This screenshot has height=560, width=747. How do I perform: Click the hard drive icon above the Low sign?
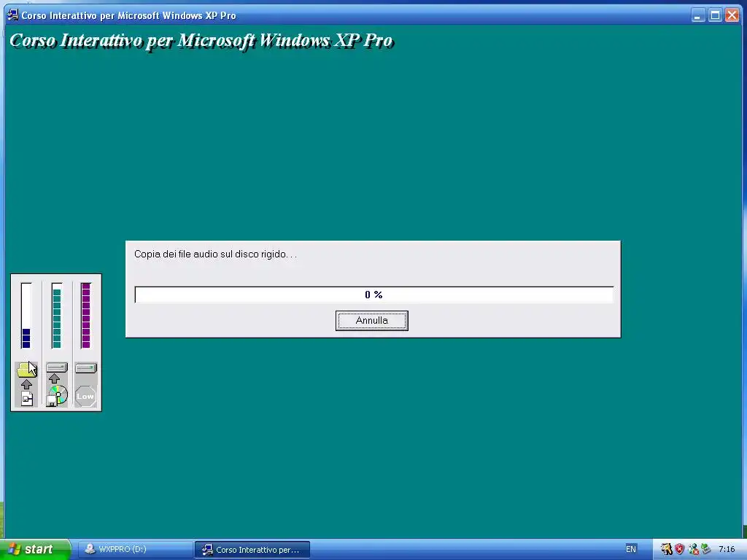[86, 367]
